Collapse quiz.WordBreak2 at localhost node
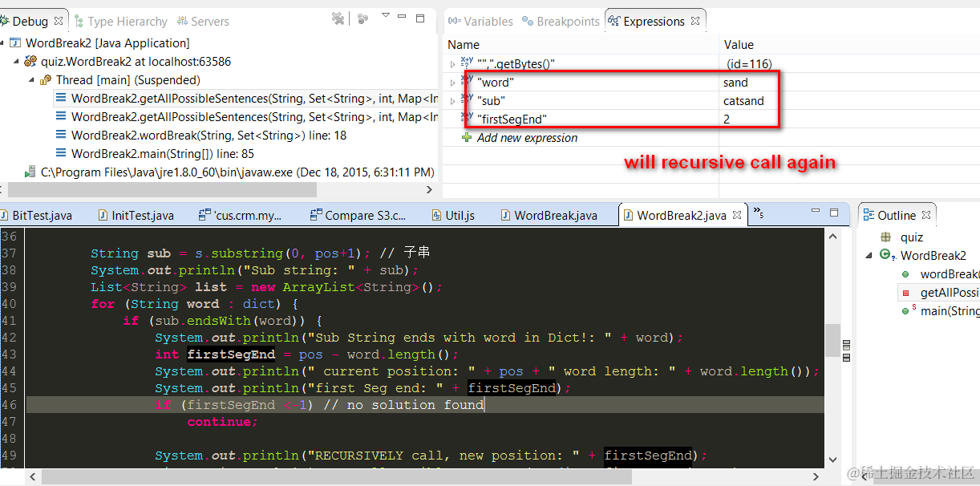980x486 pixels. click(16, 62)
